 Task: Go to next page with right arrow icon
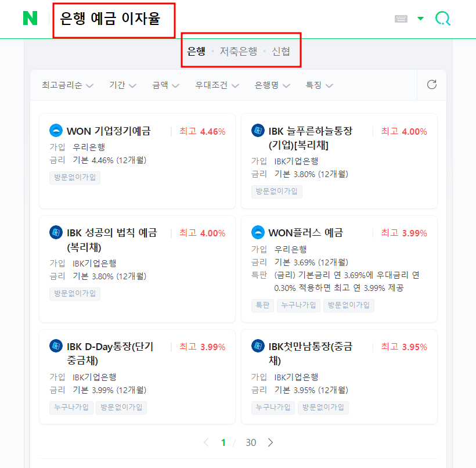(270, 442)
